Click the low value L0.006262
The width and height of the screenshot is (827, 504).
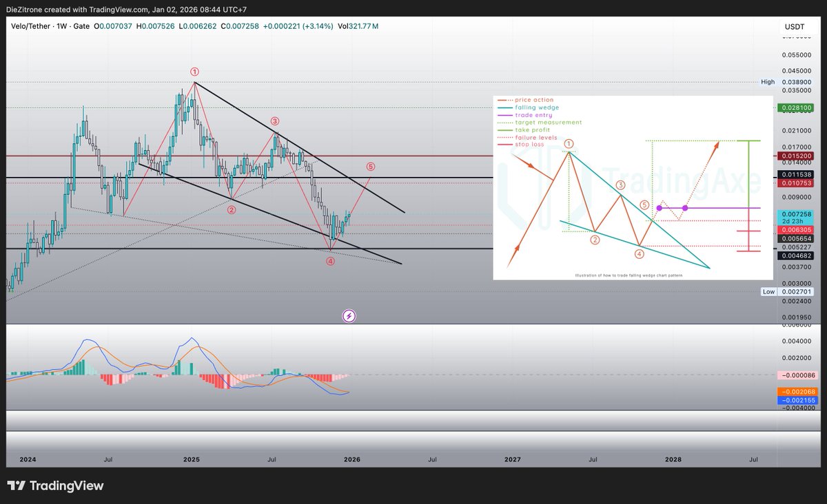click(x=198, y=26)
